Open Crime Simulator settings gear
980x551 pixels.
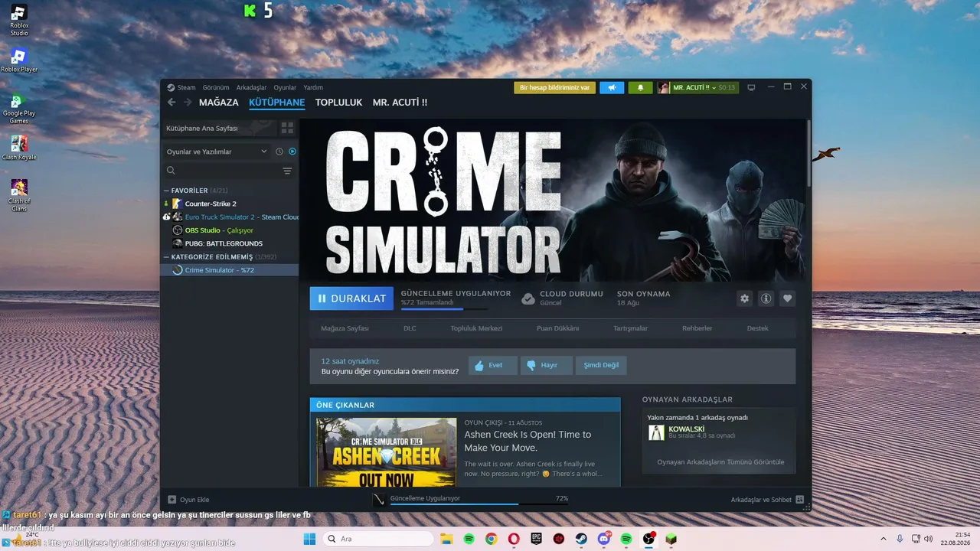[x=744, y=298]
